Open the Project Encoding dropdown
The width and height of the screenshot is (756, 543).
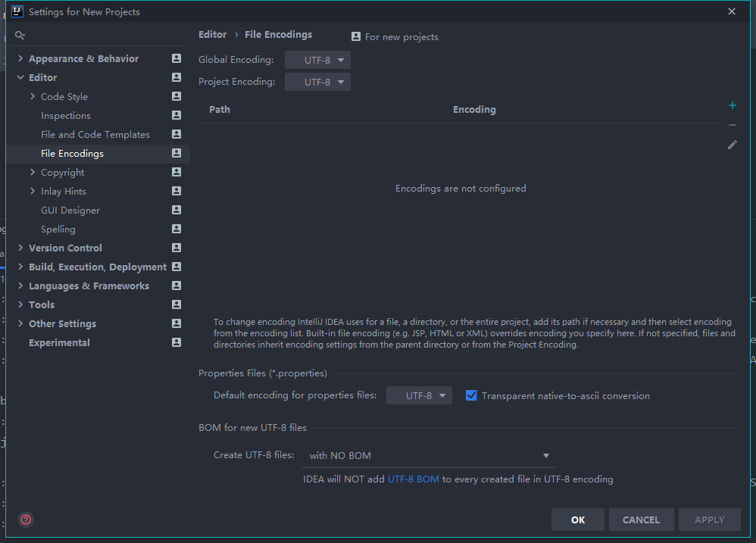pos(317,82)
